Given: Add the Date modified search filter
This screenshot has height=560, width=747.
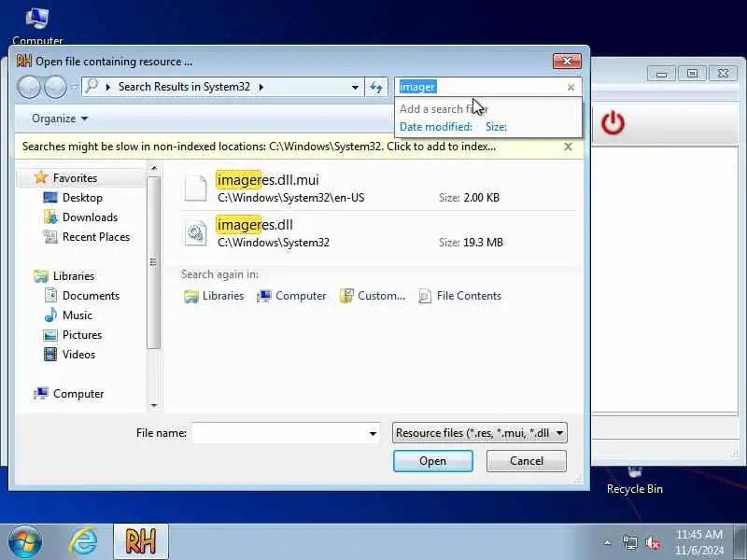Looking at the screenshot, I should 435,127.
